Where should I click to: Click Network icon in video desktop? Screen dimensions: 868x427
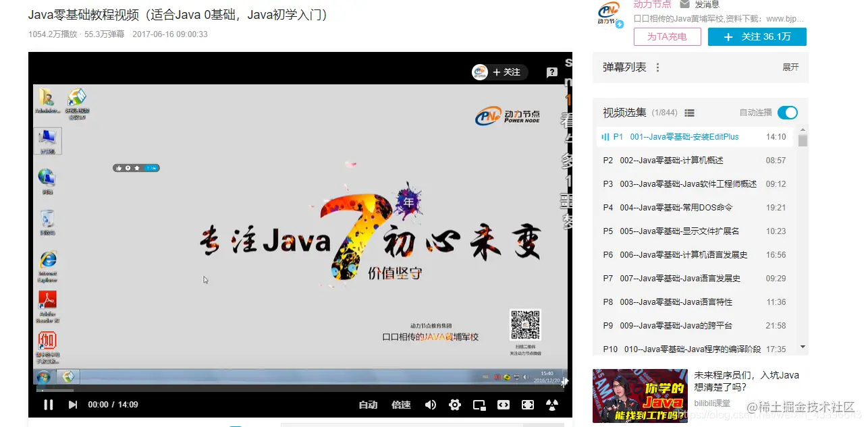[47, 182]
